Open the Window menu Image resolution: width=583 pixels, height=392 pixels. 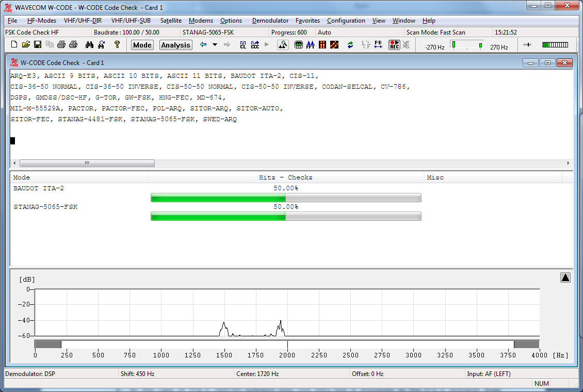coord(404,21)
